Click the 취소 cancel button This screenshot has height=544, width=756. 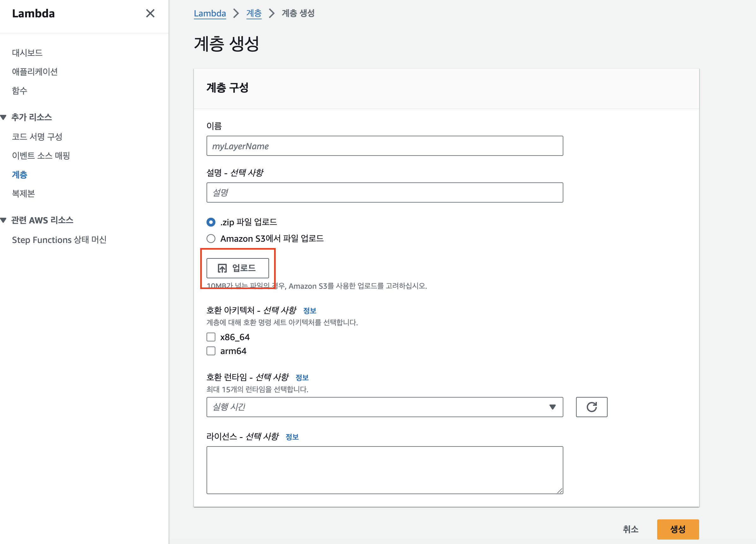630,529
